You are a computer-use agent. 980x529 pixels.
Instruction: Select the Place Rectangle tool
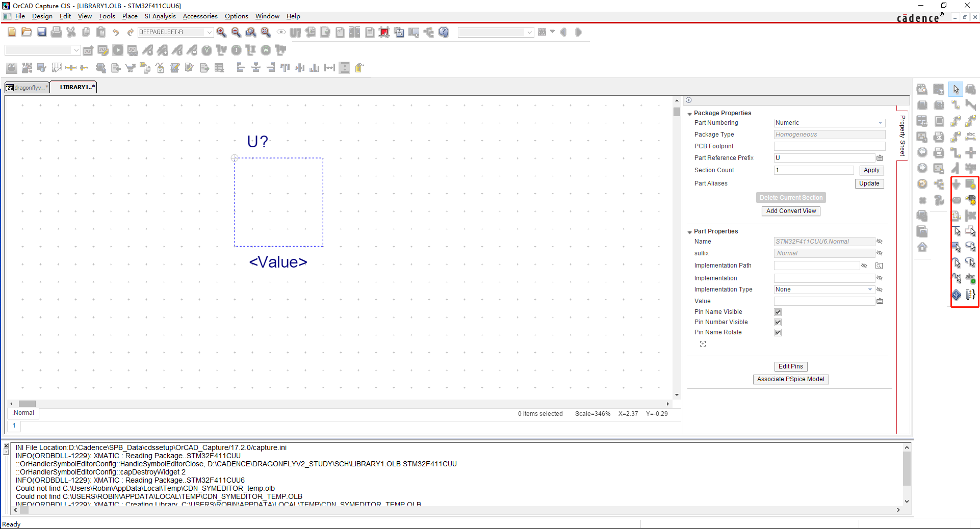tap(956, 245)
